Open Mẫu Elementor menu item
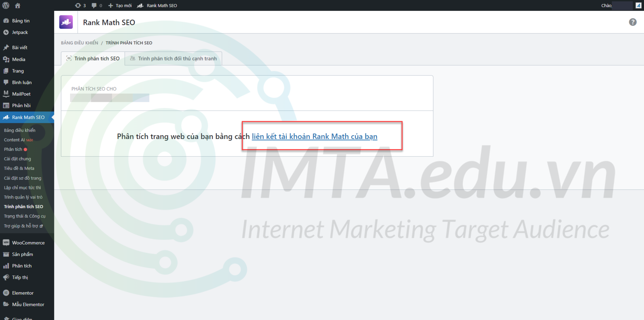The width and height of the screenshot is (644, 320). pos(28,304)
